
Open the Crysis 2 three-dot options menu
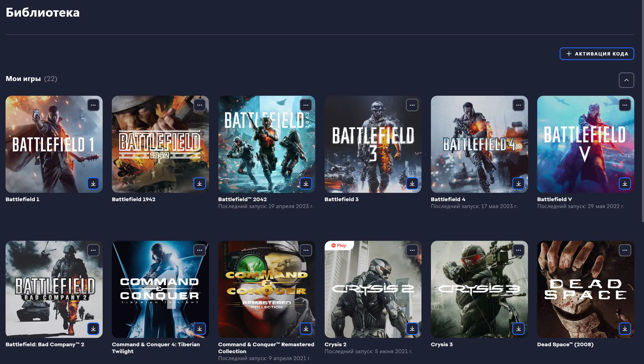[x=412, y=250]
